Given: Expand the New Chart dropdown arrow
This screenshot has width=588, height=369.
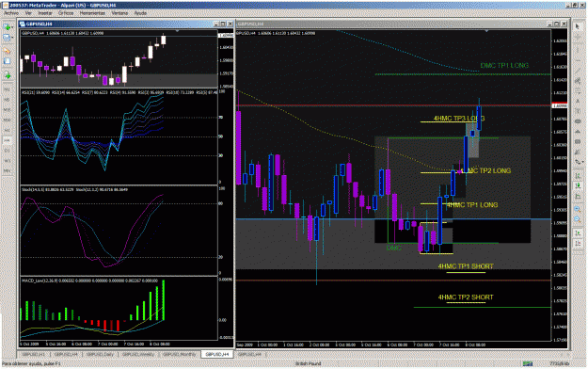Looking at the screenshot, I should coord(12,27).
